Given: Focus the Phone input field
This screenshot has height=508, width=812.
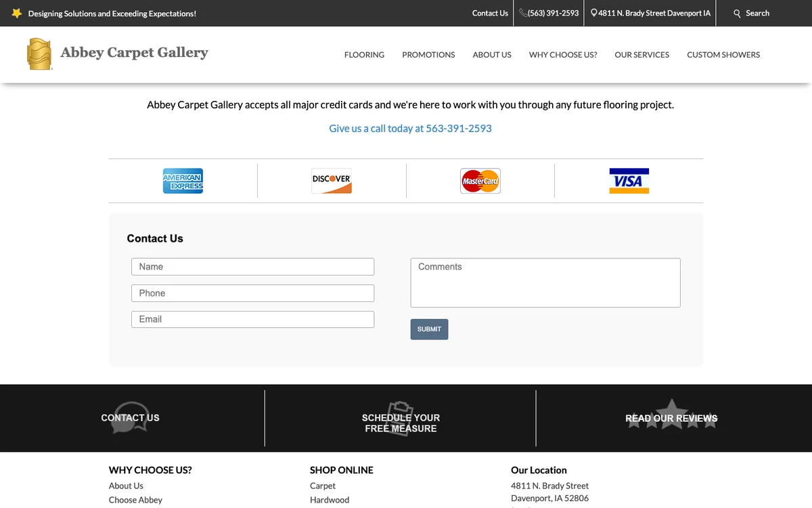Looking at the screenshot, I should pos(252,293).
